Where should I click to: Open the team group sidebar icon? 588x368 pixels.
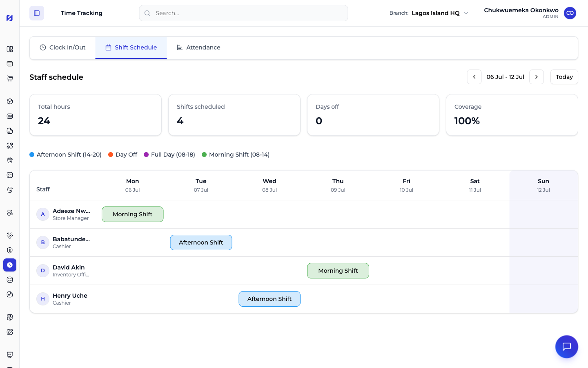10,236
